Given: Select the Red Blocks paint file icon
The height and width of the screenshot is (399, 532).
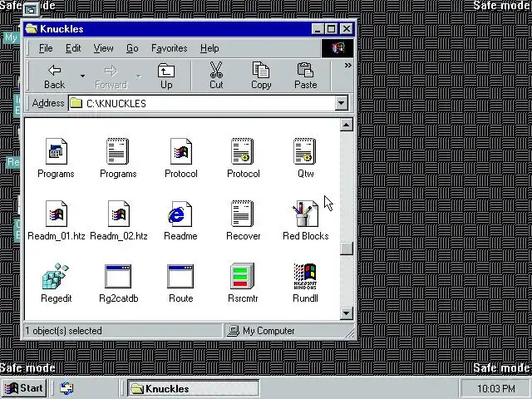Looking at the screenshot, I should 305,214.
